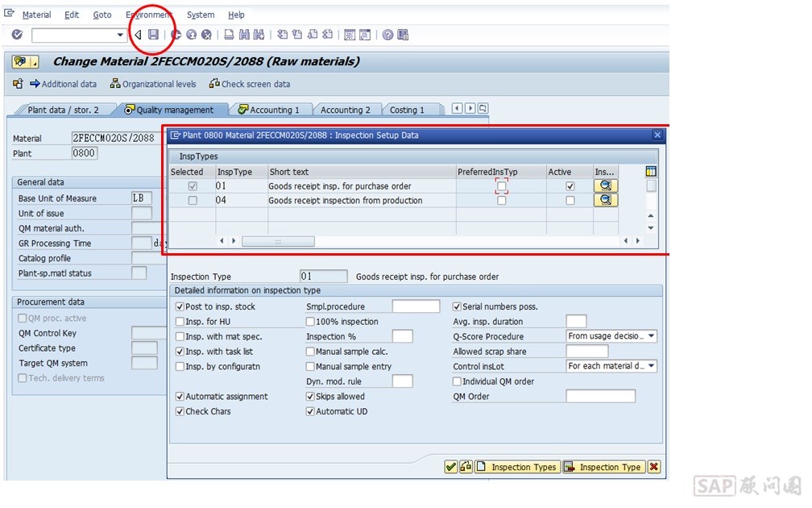The width and height of the screenshot is (812, 508).
Task: Toggle the Post to insp. stock checkbox
Action: click(x=180, y=306)
